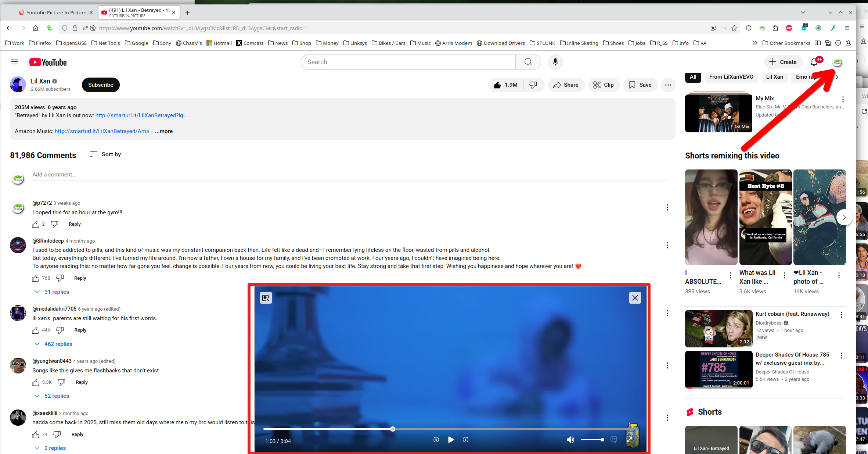Open the Firefox home page
Screen dimensions: 868x454
35,28
